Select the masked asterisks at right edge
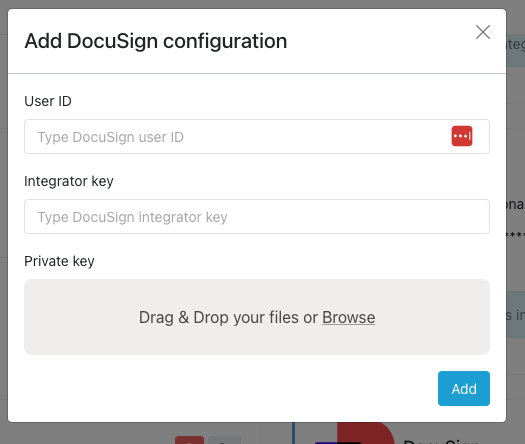 (516, 235)
